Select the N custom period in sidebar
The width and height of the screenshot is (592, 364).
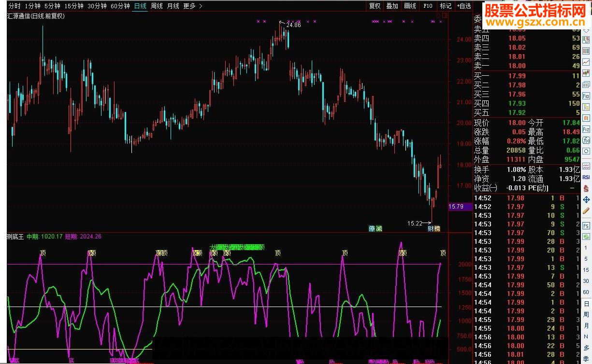[586, 336]
